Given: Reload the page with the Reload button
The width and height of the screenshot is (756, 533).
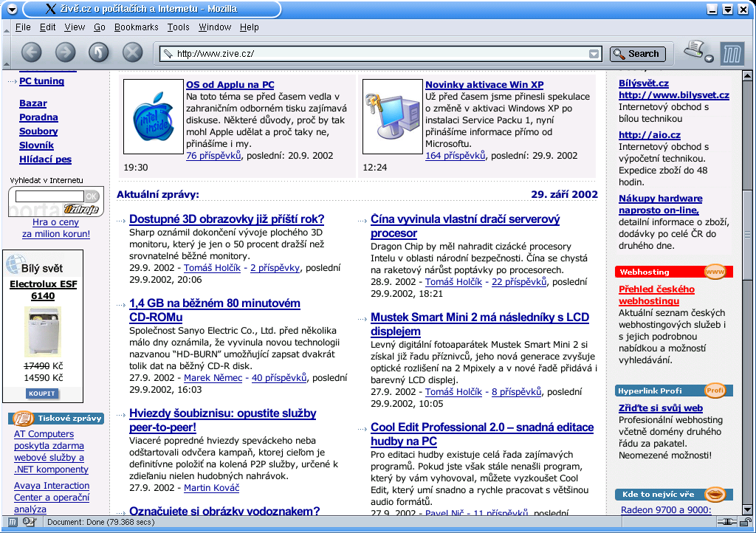Looking at the screenshot, I should (x=98, y=52).
